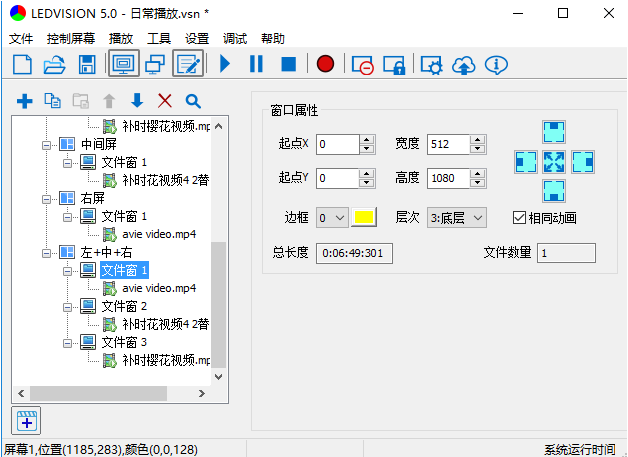The height and width of the screenshot is (457, 628).
Task: Open the 层次 layer dropdown
Action: click(x=456, y=217)
